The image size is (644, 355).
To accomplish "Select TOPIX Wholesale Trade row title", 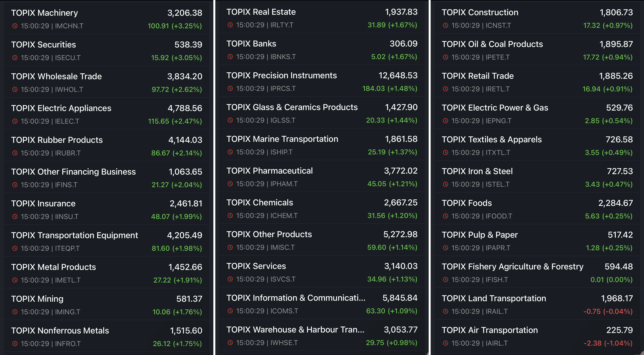I will 57,76.
